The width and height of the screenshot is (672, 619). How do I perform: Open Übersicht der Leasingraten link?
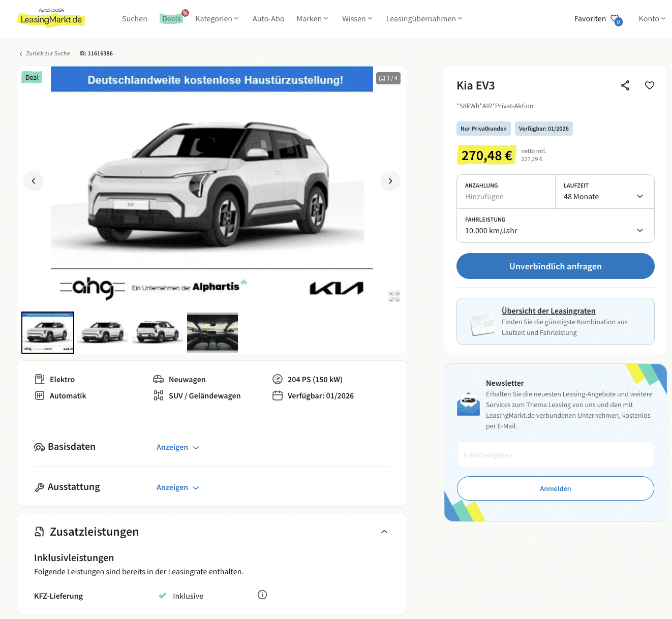click(548, 311)
